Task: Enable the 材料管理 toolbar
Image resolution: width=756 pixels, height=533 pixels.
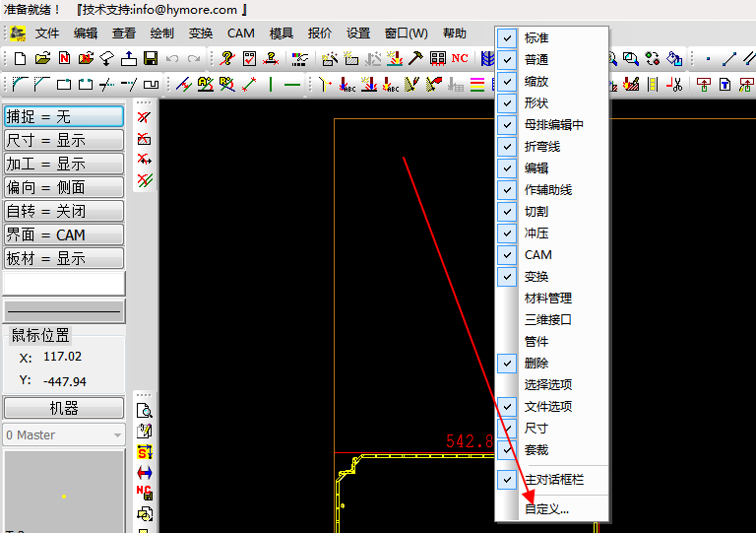Action: [547, 298]
